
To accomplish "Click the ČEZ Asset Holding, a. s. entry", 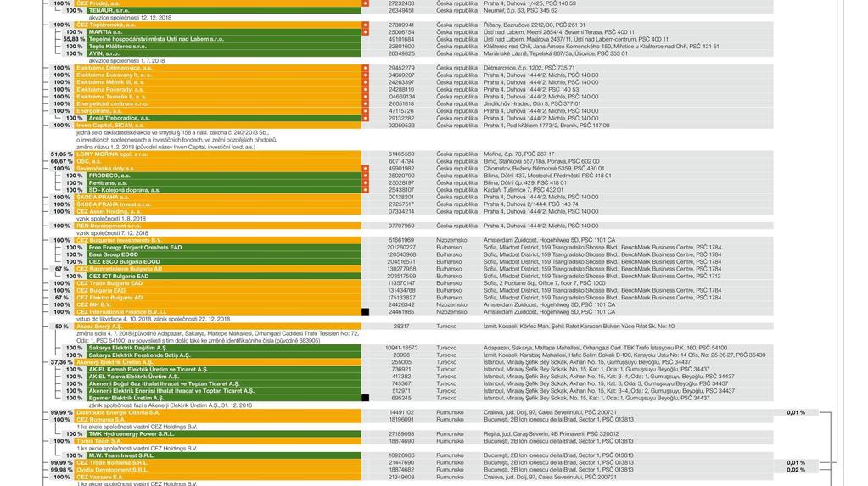I will (x=218, y=212).
